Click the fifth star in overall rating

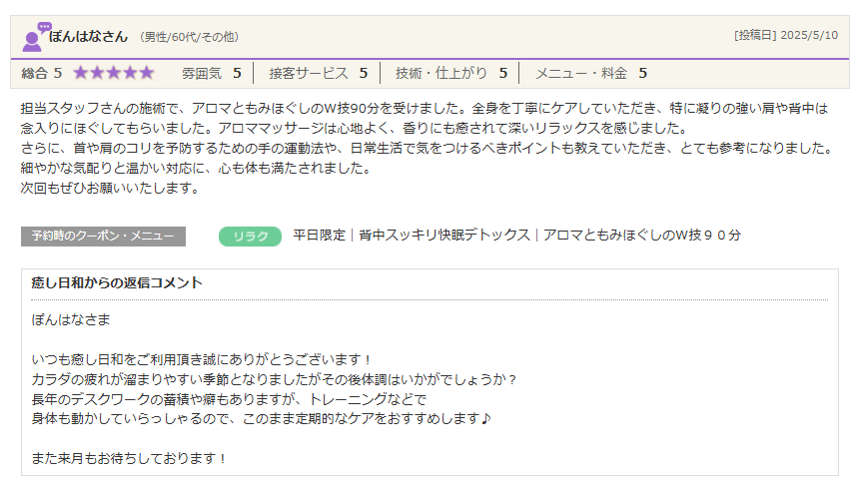147,73
